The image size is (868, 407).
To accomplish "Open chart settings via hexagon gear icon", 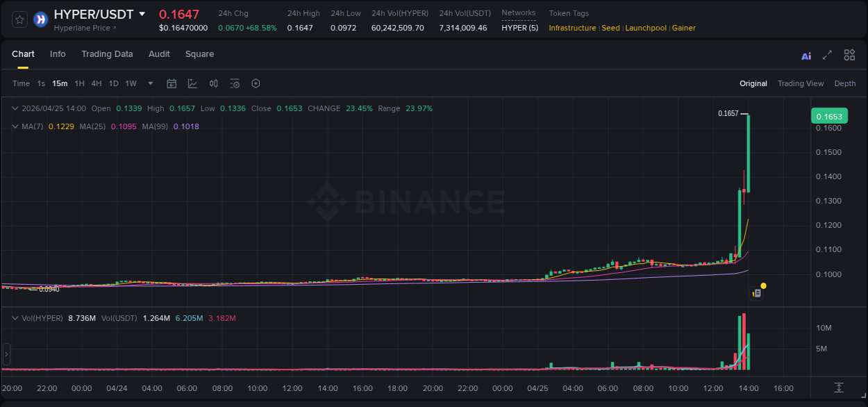I will point(256,83).
